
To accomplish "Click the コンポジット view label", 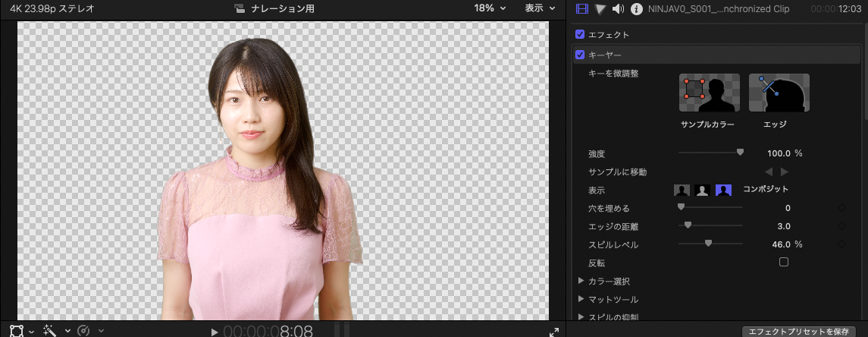I will (x=766, y=189).
